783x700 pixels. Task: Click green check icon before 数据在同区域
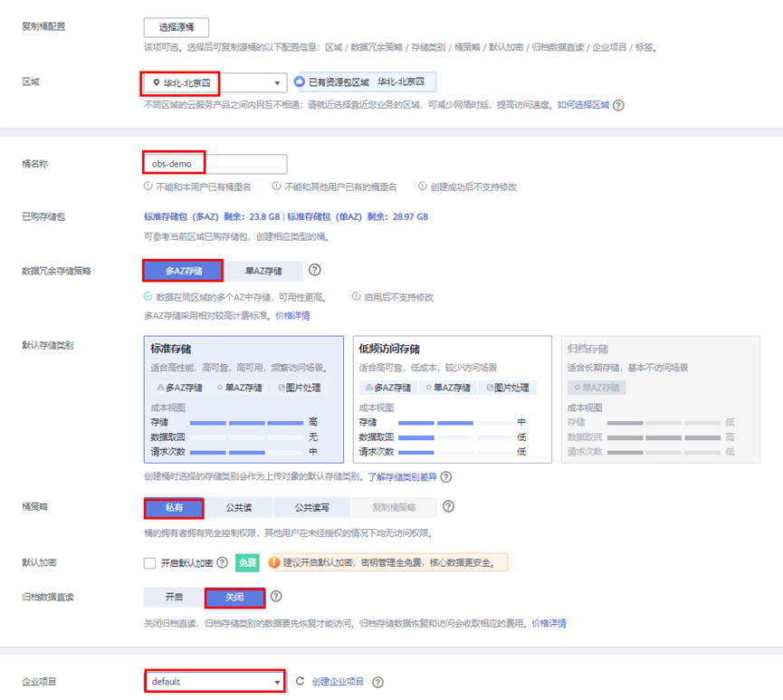tap(148, 297)
